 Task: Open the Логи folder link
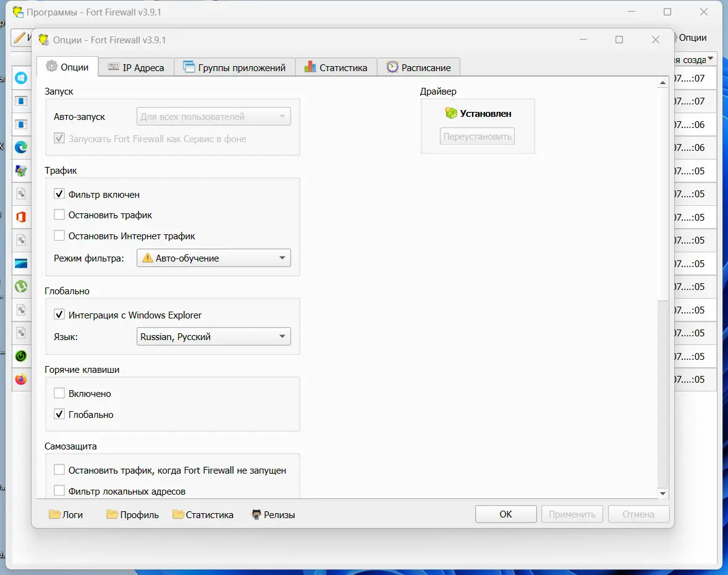(66, 514)
